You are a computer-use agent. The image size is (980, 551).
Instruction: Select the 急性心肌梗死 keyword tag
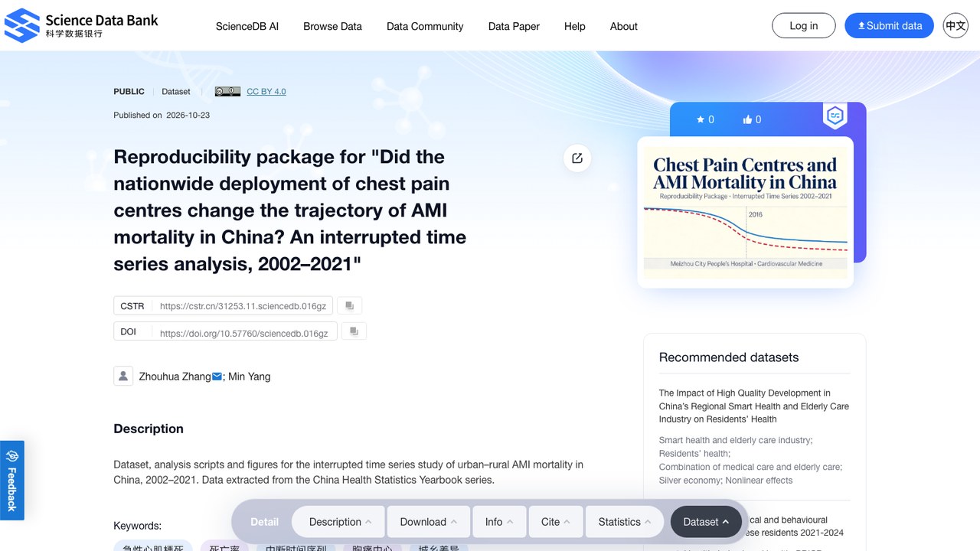point(153,546)
